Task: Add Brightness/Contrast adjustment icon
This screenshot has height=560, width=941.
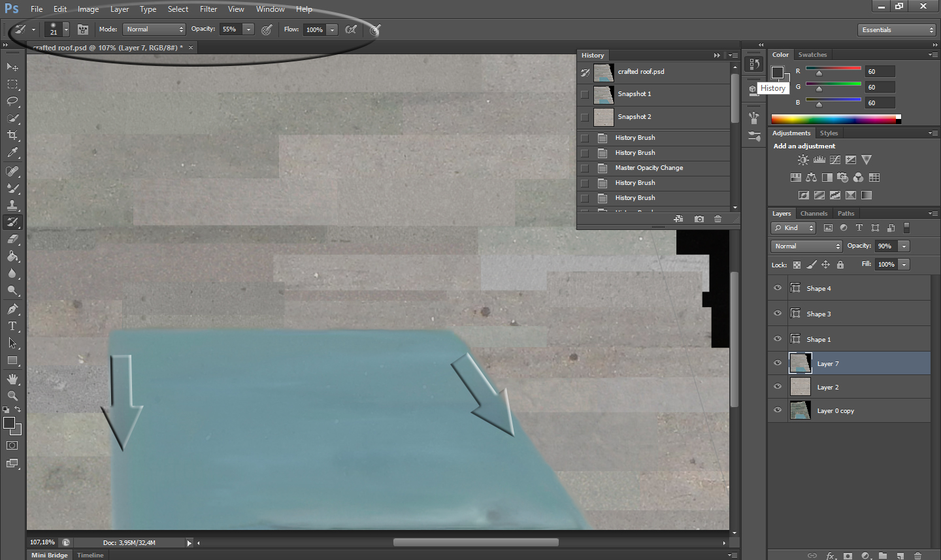Action: pos(803,159)
